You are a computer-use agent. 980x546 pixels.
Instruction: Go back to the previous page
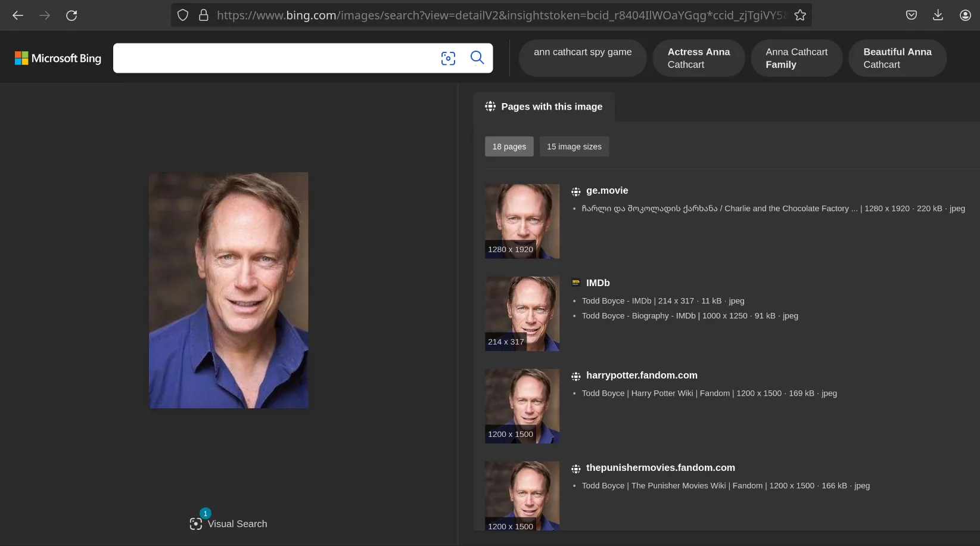(18, 15)
